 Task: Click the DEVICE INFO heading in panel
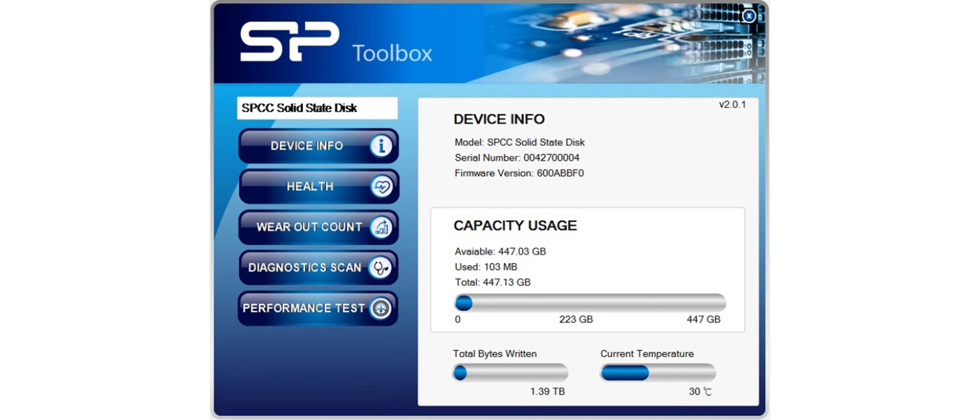pos(499,119)
